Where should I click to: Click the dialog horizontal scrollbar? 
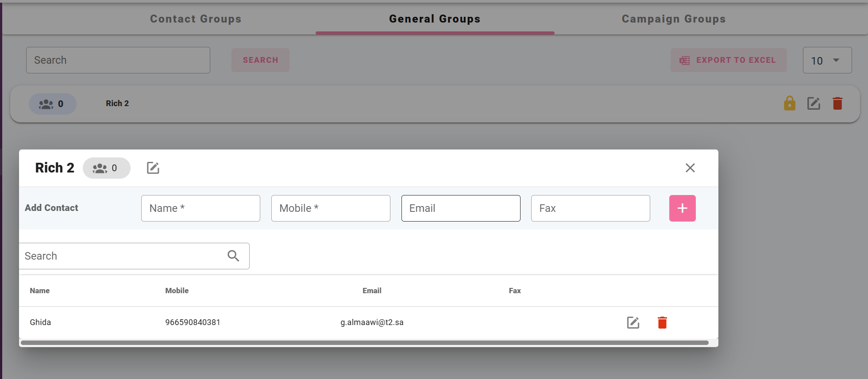[x=365, y=343]
